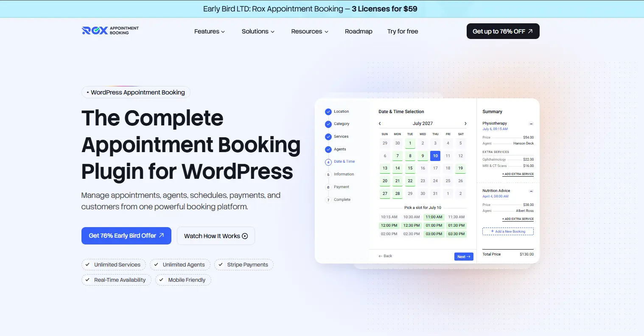Click the Unlimited Agents feature pill

click(x=180, y=265)
